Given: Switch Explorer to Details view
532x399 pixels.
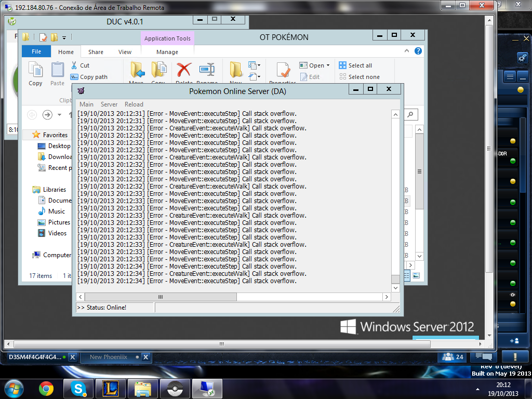Looking at the screenshot, I should [407, 275].
